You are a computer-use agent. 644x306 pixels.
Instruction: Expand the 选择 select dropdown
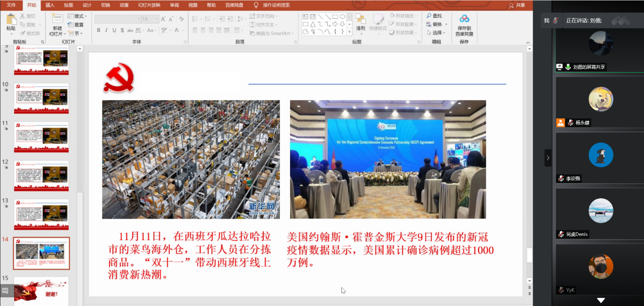tap(437, 33)
